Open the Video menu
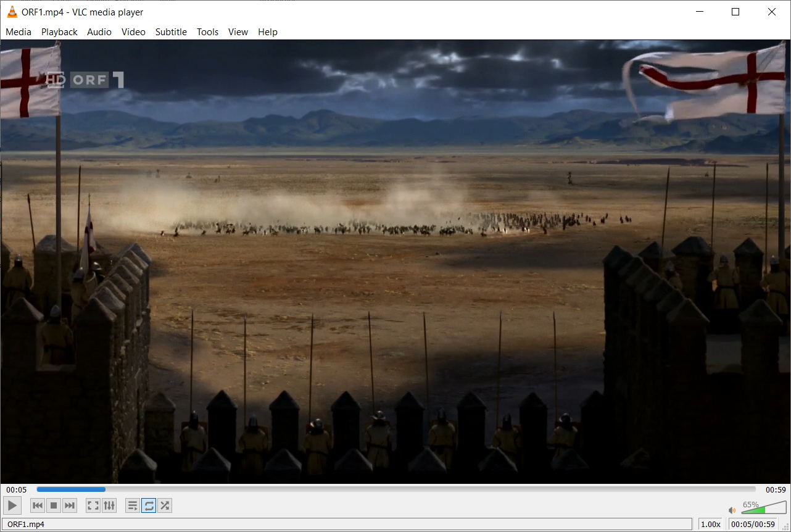The height and width of the screenshot is (532, 791). coord(133,32)
